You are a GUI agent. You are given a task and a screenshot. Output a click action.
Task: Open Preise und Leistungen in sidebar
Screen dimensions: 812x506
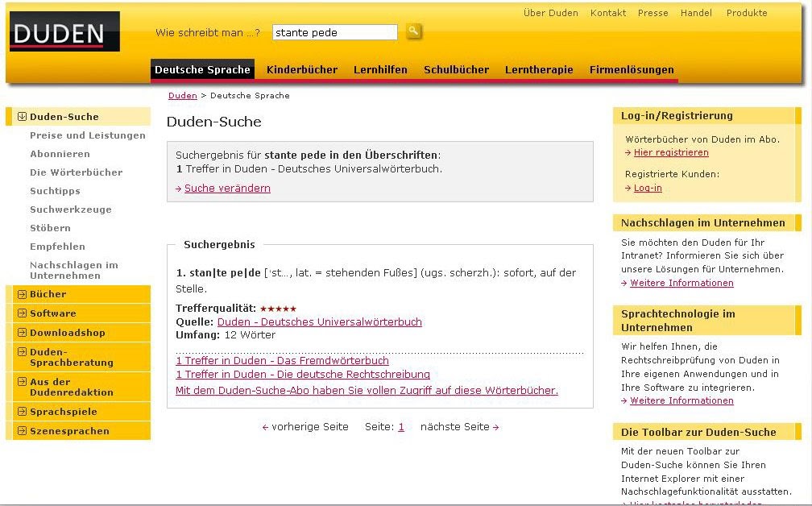[88, 135]
